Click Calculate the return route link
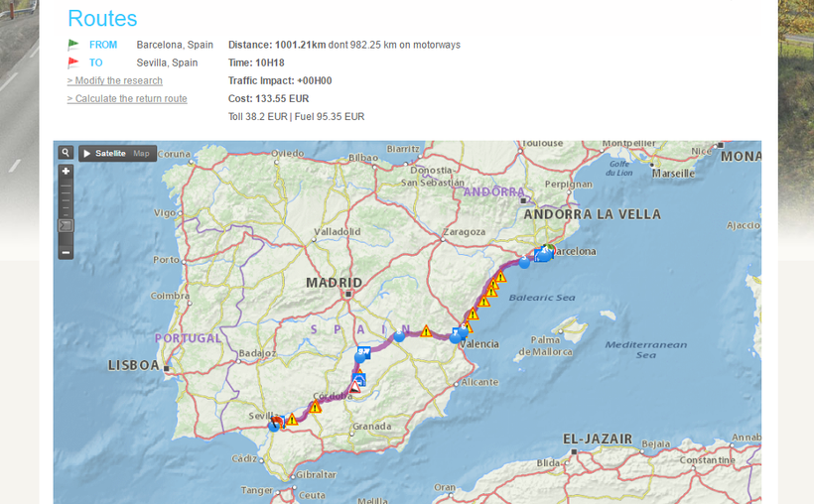This screenshot has width=814, height=504. click(126, 98)
